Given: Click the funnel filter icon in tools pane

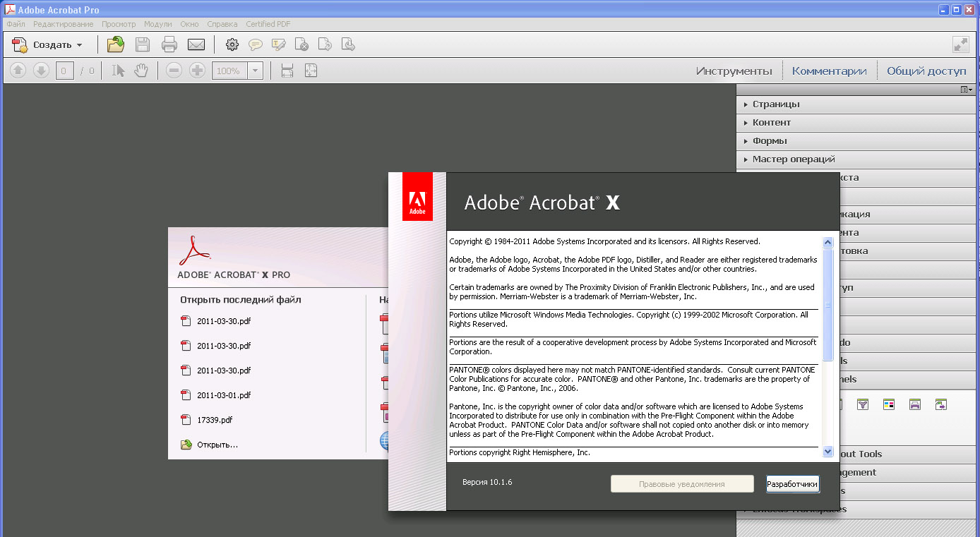Looking at the screenshot, I should coord(863,404).
